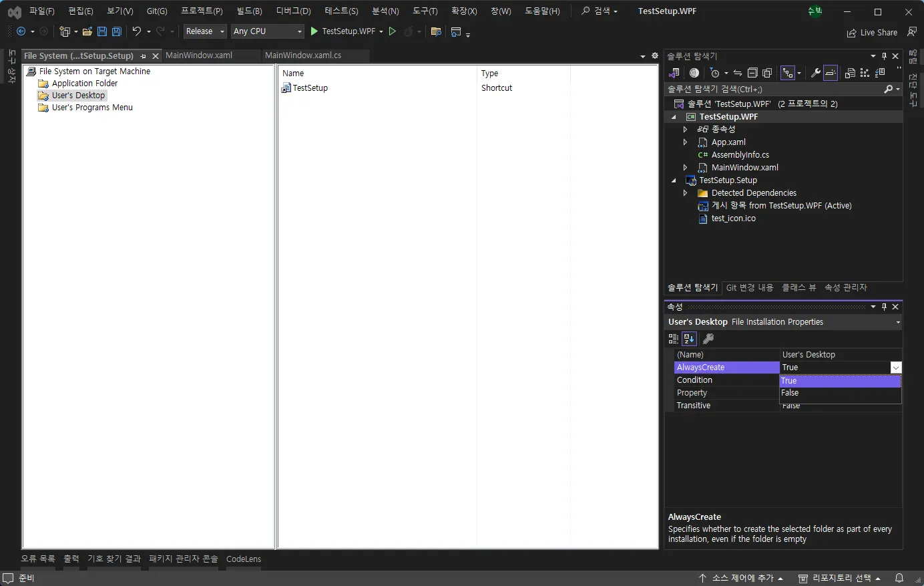Click the overlapping documents icon in Solution Explorer toolbar

click(850, 73)
